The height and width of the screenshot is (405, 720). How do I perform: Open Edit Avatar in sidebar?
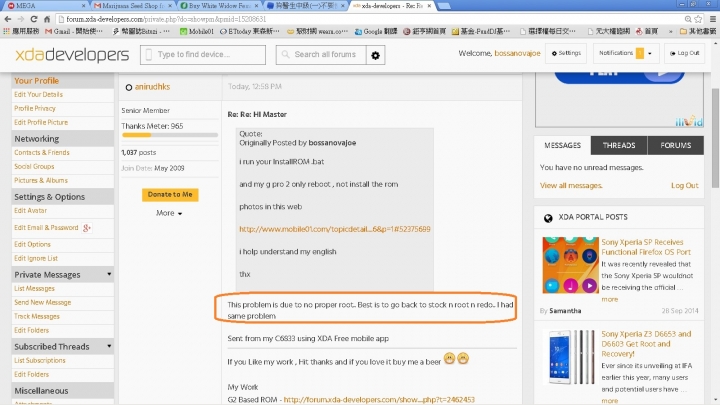coord(30,211)
